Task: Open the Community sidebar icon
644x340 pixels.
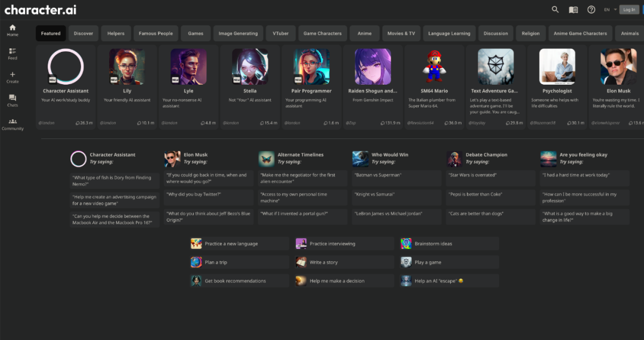Action: (13, 124)
